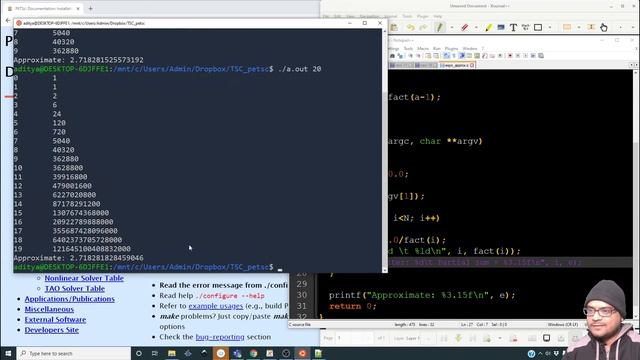640x360 pixels.
Task: Follow the bug-reporting link
Action: 220,337
